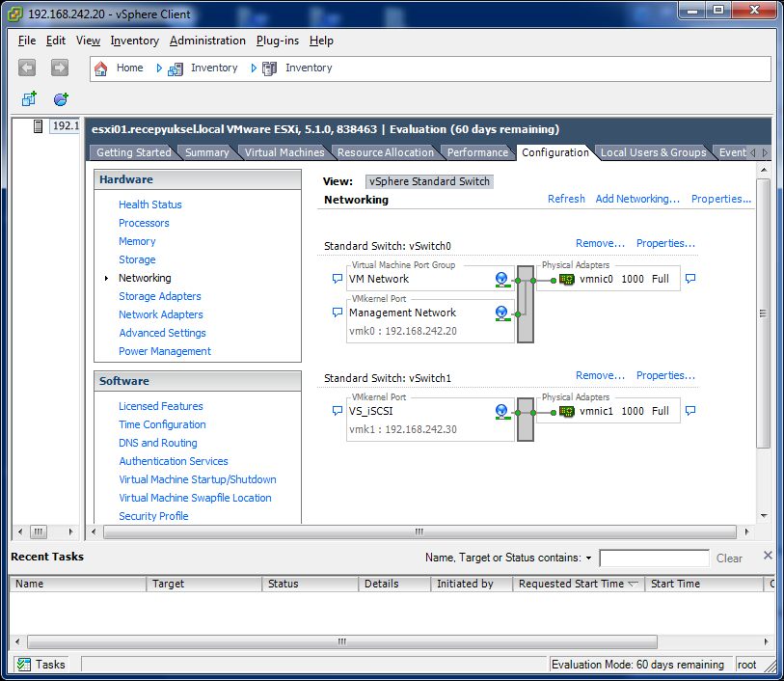Click Remove... for vSwitch1

(x=600, y=375)
